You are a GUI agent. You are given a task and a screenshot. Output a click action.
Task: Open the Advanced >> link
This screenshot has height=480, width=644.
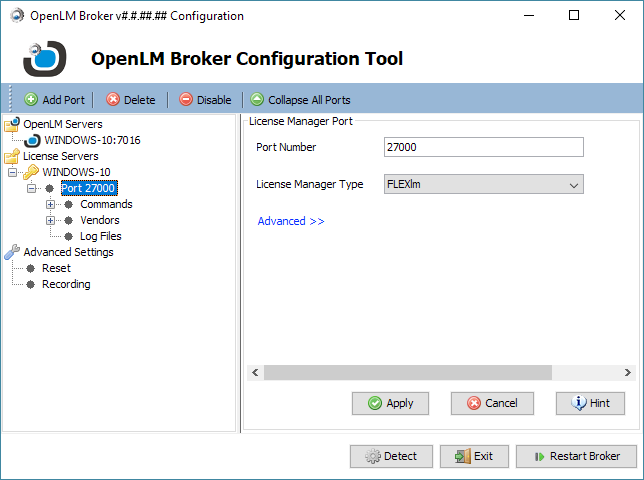[291, 221]
